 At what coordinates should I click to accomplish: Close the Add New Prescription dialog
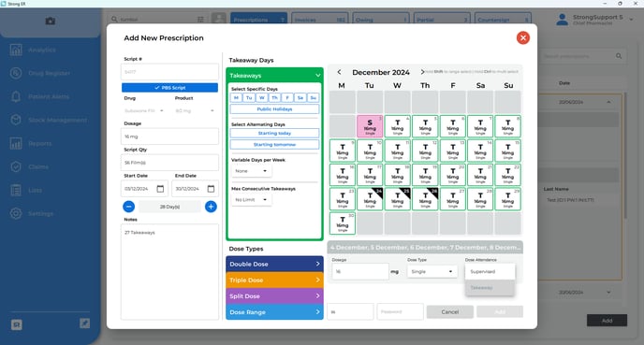[x=523, y=37]
